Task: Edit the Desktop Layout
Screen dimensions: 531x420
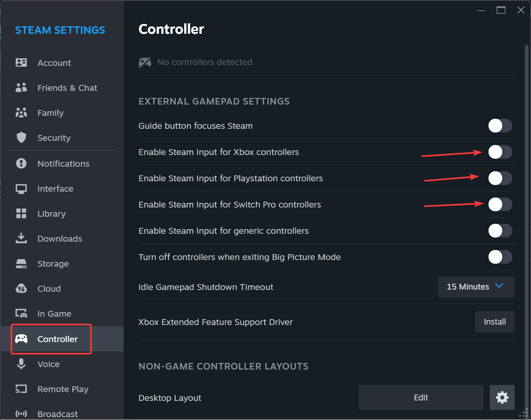Action: (x=421, y=397)
